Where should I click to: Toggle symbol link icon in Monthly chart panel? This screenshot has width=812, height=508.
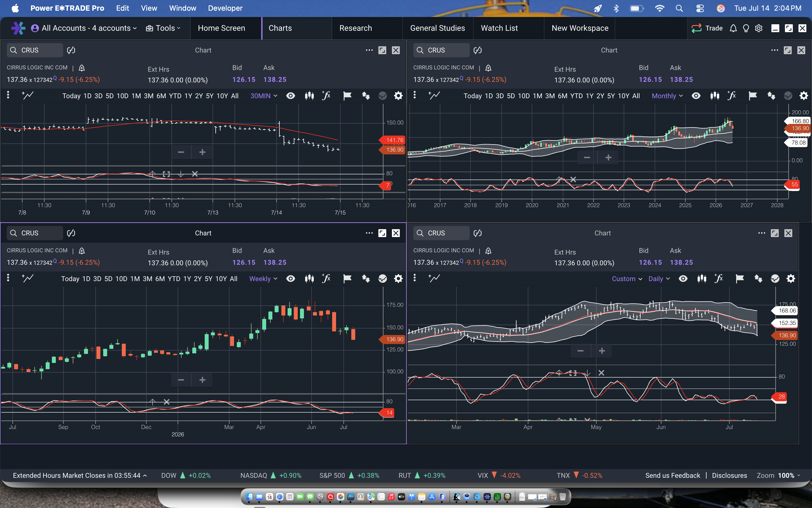[477, 50]
